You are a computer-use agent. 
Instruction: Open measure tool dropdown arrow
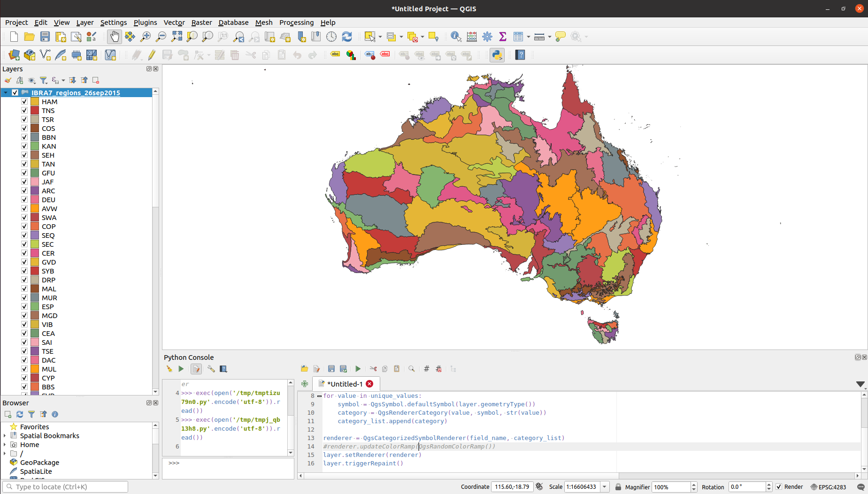point(549,37)
